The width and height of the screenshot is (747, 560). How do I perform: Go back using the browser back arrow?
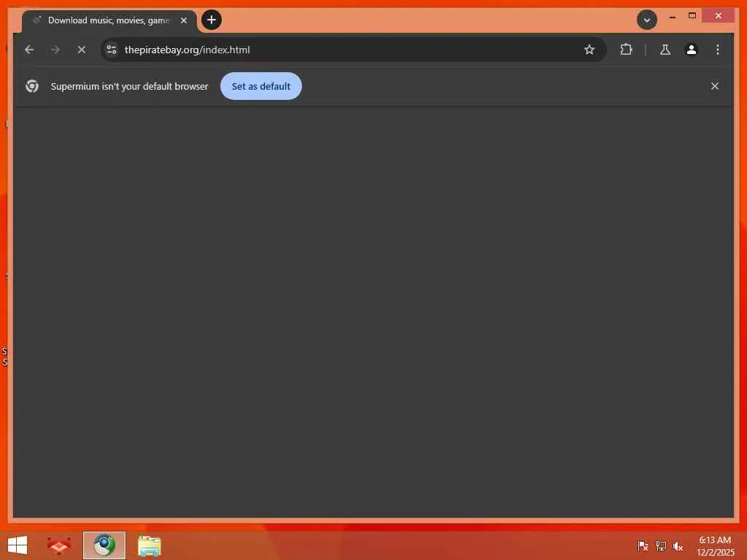[29, 50]
